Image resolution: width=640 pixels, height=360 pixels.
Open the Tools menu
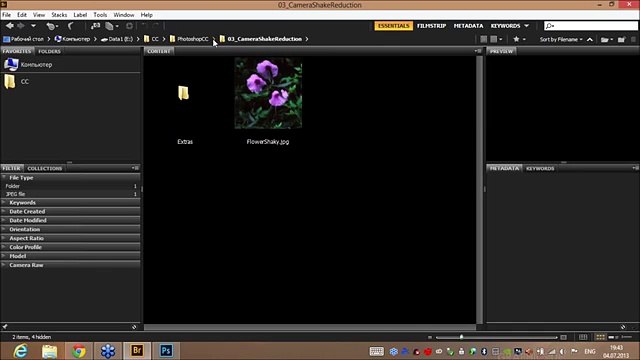point(100,15)
